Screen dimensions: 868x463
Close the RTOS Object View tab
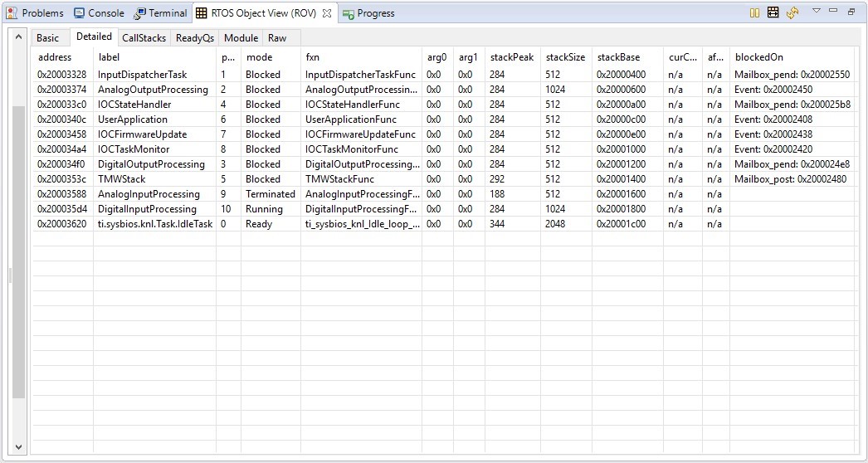tap(327, 13)
